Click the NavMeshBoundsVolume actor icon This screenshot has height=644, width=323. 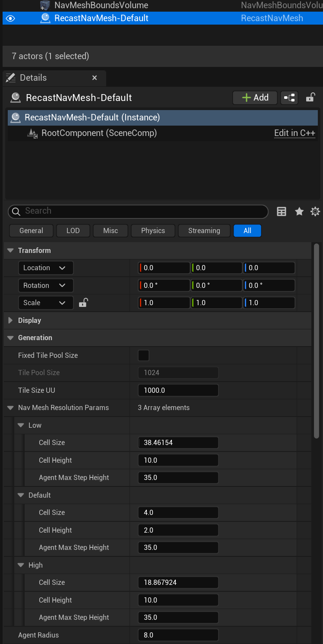coord(44,6)
